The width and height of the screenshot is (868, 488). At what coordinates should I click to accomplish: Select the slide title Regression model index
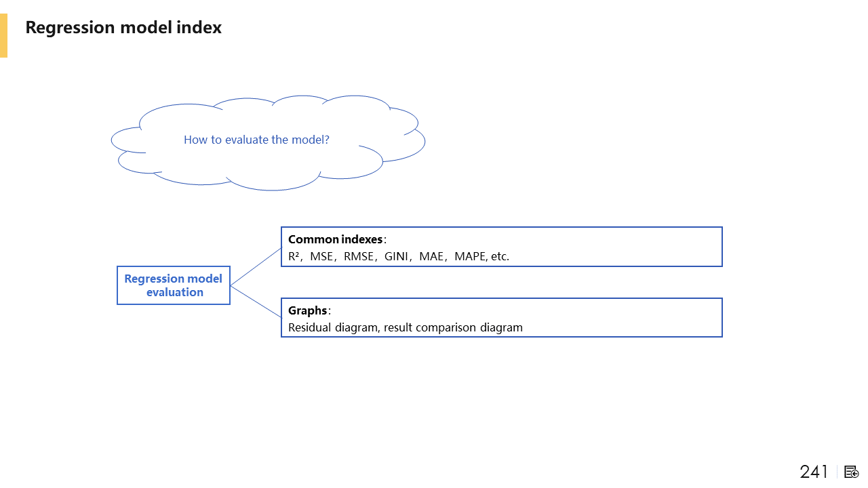(123, 28)
